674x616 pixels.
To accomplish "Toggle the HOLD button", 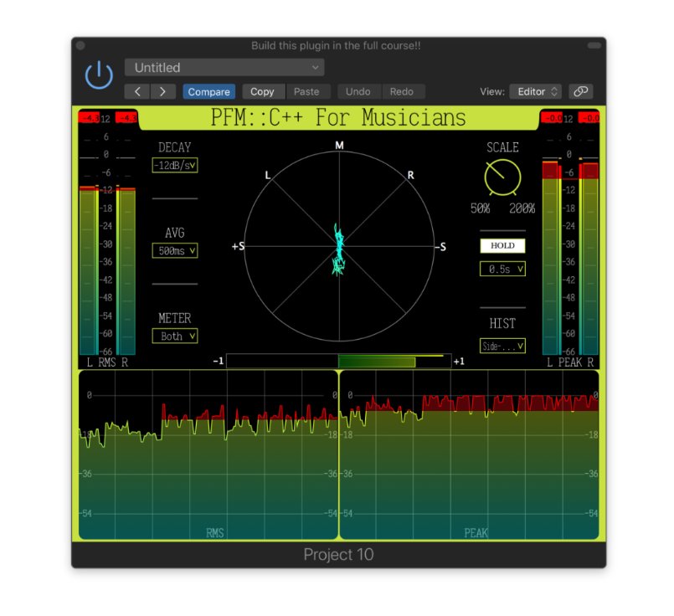I will 502,246.
